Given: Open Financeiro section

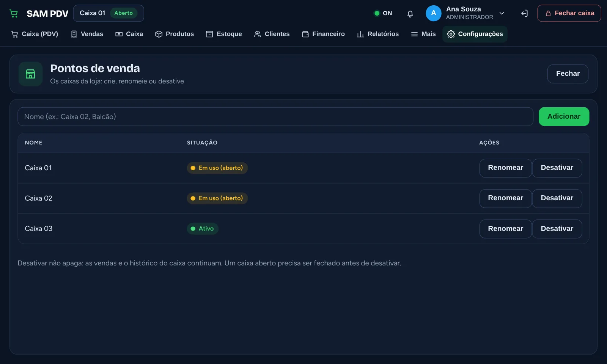Looking at the screenshot, I should 323,34.
